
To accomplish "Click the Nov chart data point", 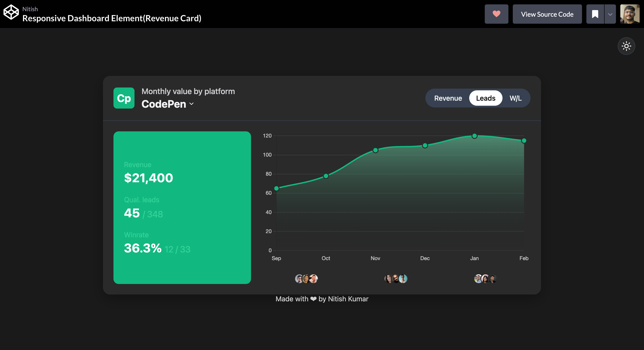I will point(375,150).
